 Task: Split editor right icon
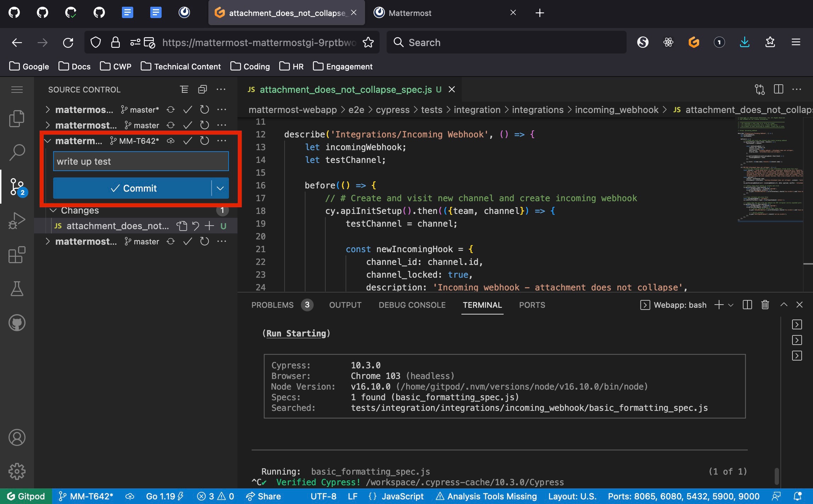coord(779,90)
